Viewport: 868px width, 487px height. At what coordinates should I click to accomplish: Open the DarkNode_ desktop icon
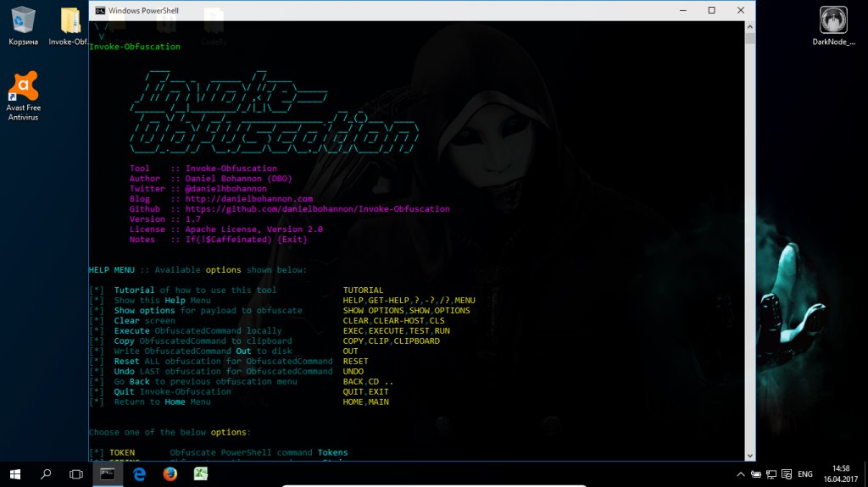click(x=833, y=25)
